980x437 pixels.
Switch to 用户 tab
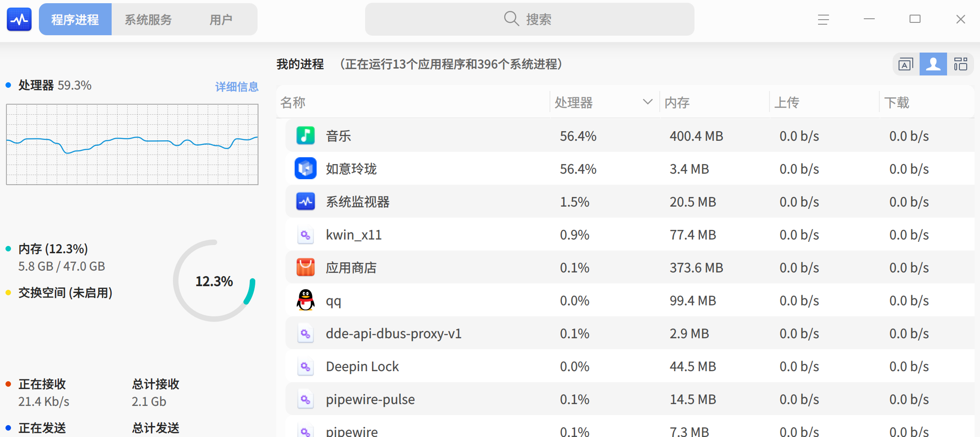pyautogui.click(x=221, y=20)
